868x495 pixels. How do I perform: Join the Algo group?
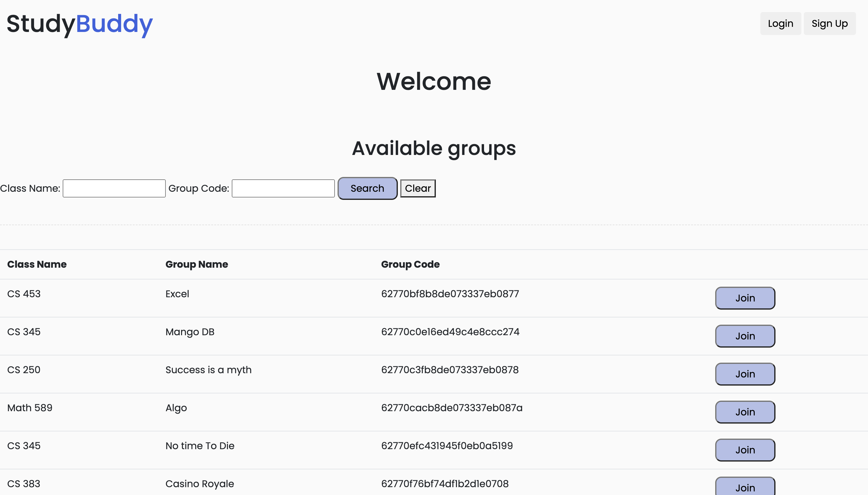click(x=745, y=412)
